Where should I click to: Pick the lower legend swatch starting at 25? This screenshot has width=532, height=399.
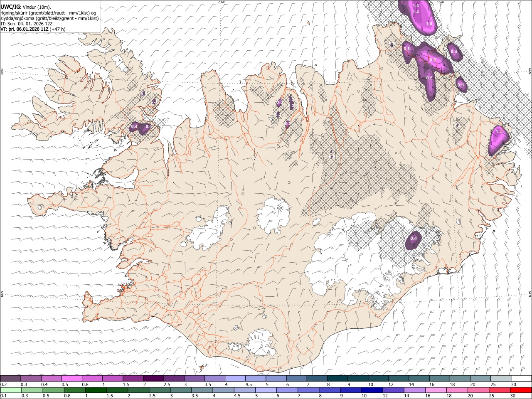pos(499,390)
